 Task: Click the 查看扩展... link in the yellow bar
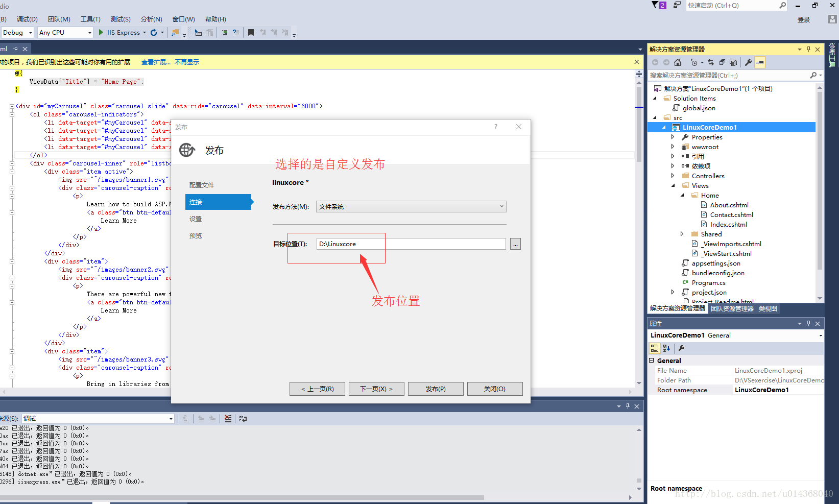pyautogui.click(x=156, y=62)
